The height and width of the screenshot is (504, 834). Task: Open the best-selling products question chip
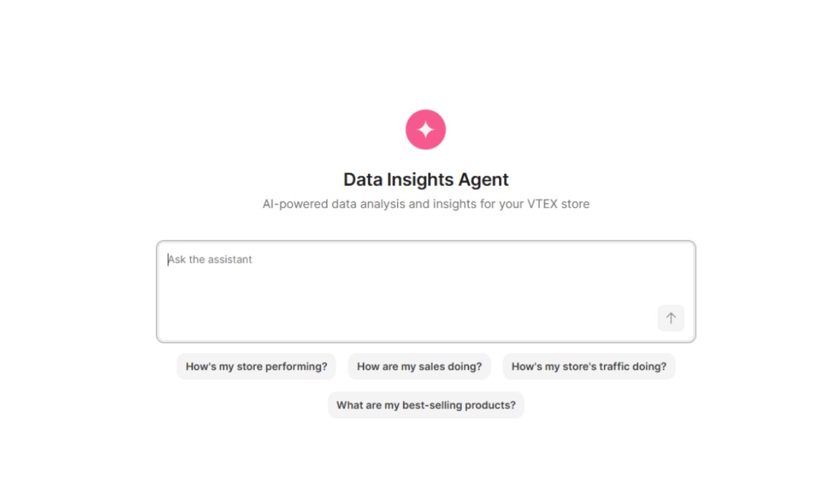pos(425,405)
